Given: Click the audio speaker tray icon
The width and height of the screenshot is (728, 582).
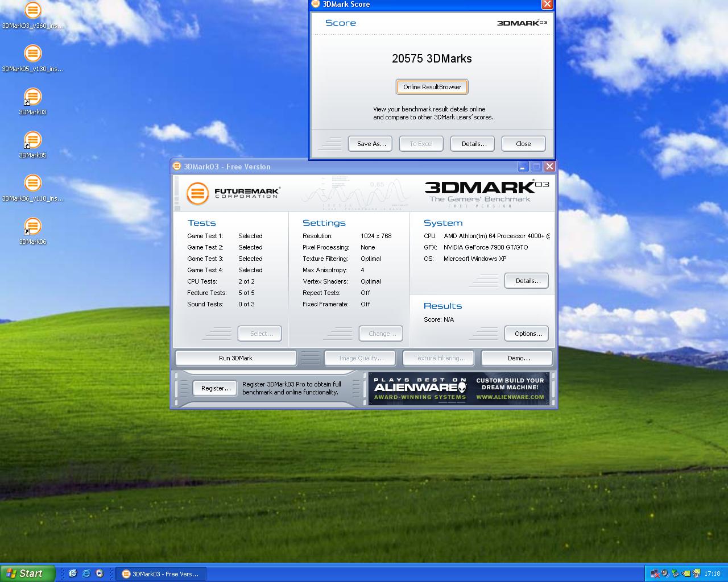Looking at the screenshot, I should click(x=665, y=573).
